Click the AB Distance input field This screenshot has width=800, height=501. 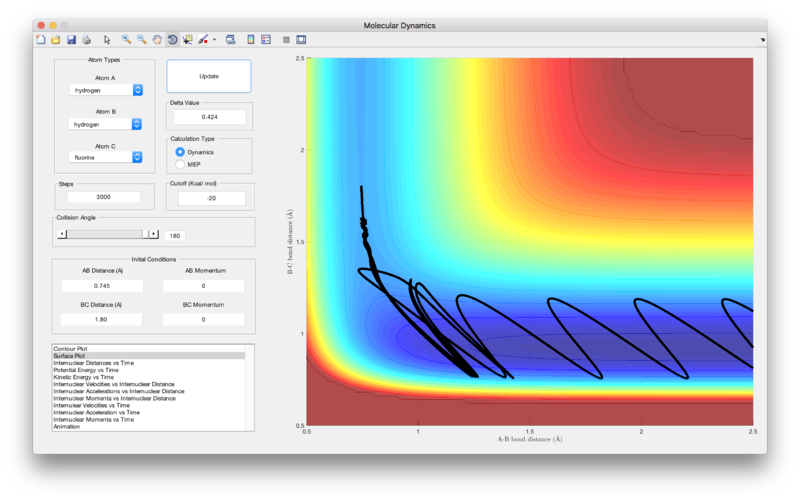(x=102, y=286)
